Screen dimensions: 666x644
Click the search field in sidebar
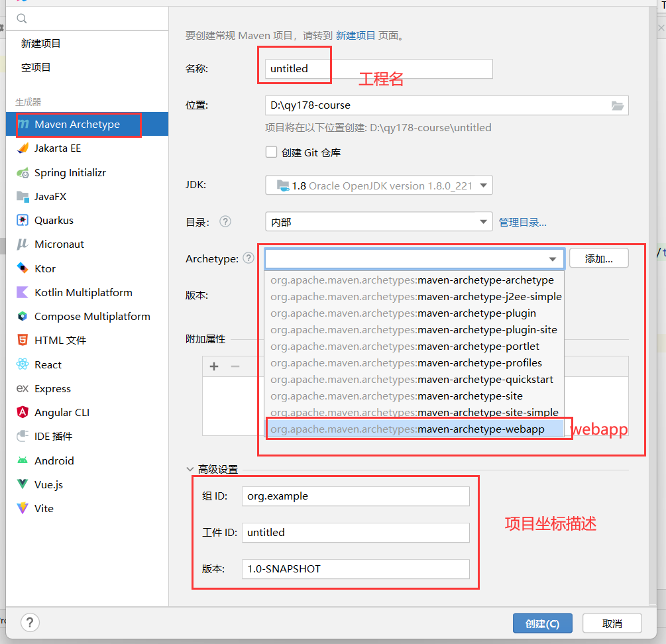point(87,19)
